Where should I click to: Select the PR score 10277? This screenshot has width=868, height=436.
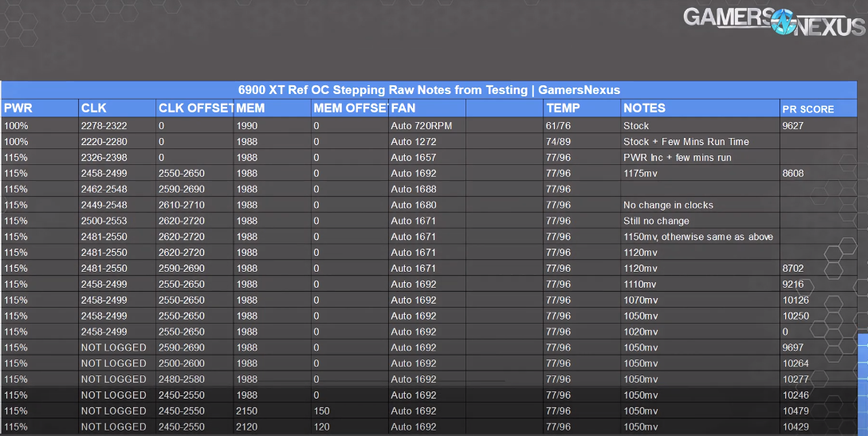click(795, 379)
